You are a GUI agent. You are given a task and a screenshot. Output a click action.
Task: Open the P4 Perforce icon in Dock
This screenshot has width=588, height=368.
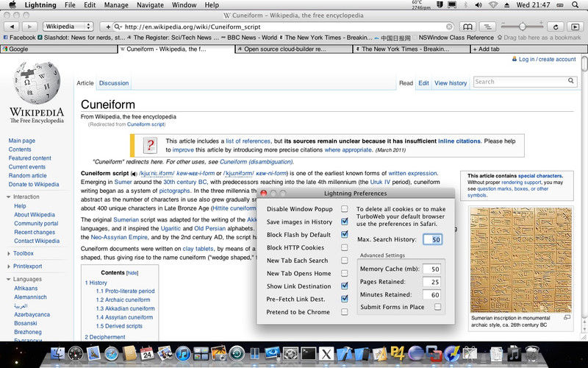point(398,353)
